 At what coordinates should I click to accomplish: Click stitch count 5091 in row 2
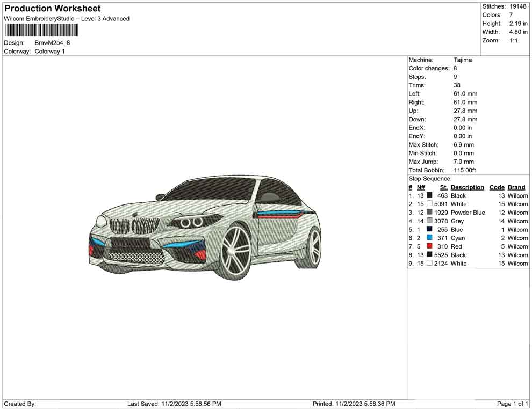pyautogui.click(x=441, y=204)
